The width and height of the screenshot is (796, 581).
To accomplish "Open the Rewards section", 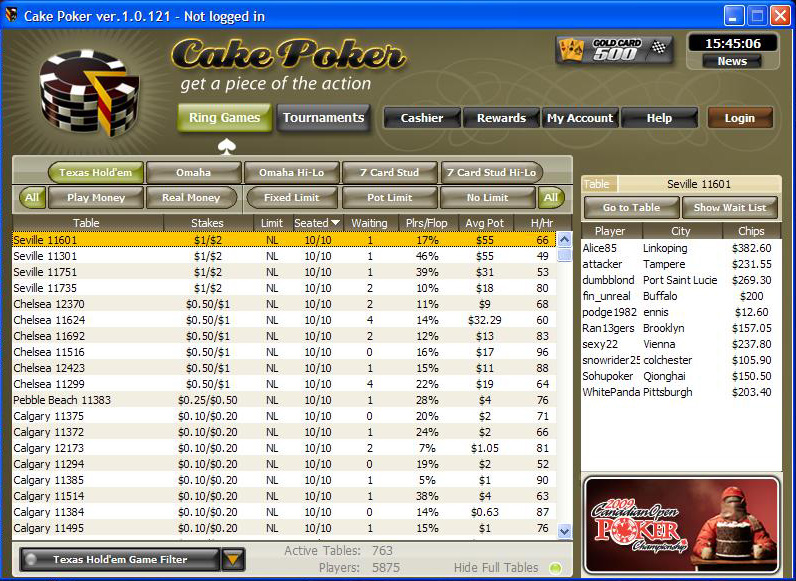I will 501,118.
